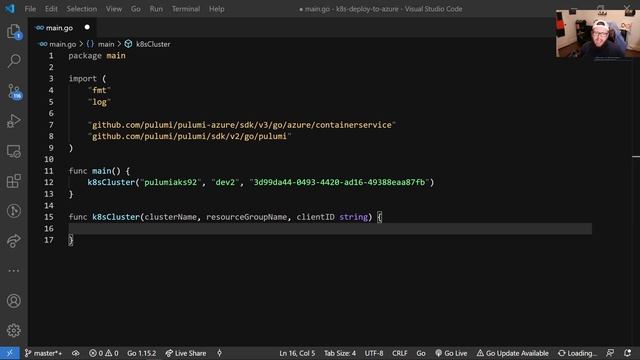Screen dimensions: 640x360
Task: Open Manage gear icon
Action: tap(13, 330)
